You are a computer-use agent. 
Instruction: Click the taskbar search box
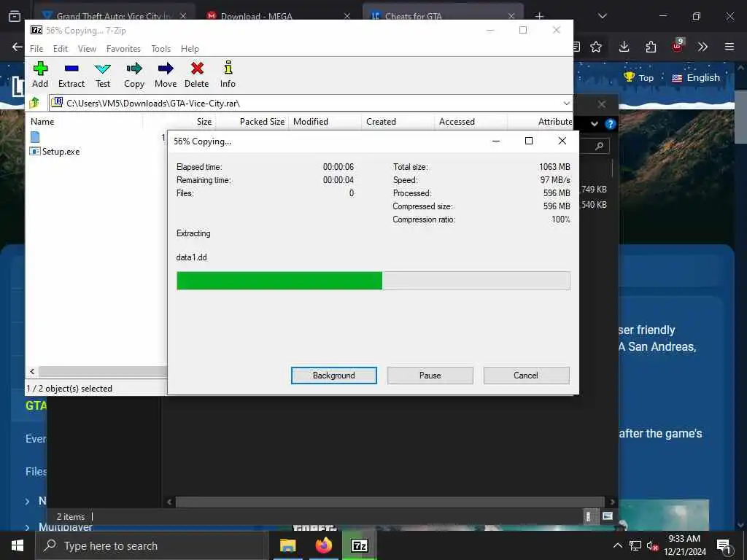point(152,545)
